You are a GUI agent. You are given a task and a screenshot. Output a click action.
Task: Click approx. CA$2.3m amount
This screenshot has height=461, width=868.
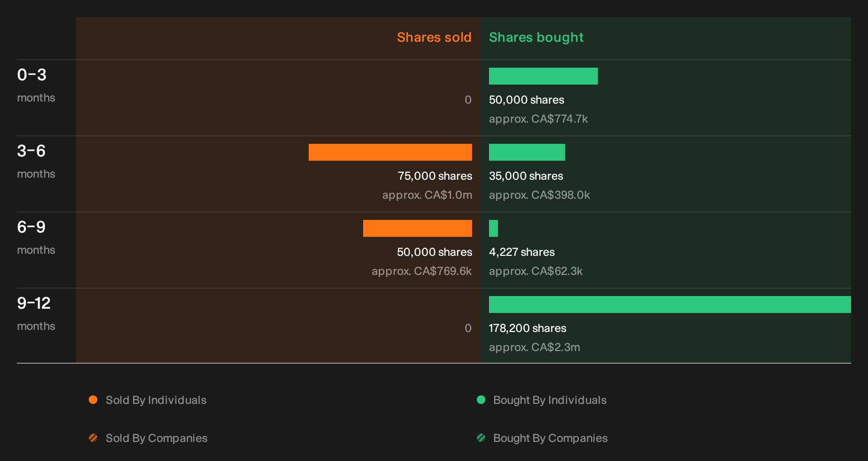tap(534, 347)
